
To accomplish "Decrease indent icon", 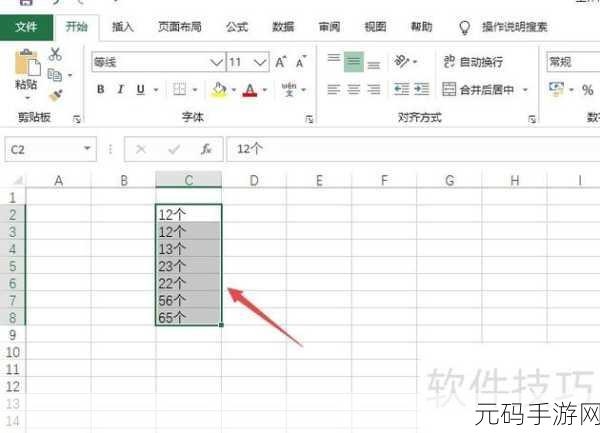I will click(402, 90).
